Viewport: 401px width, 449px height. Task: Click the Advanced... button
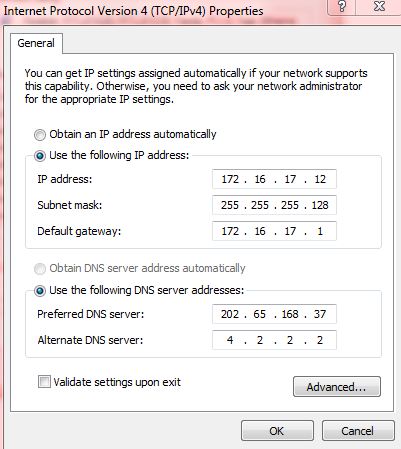[x=337, y=387]
